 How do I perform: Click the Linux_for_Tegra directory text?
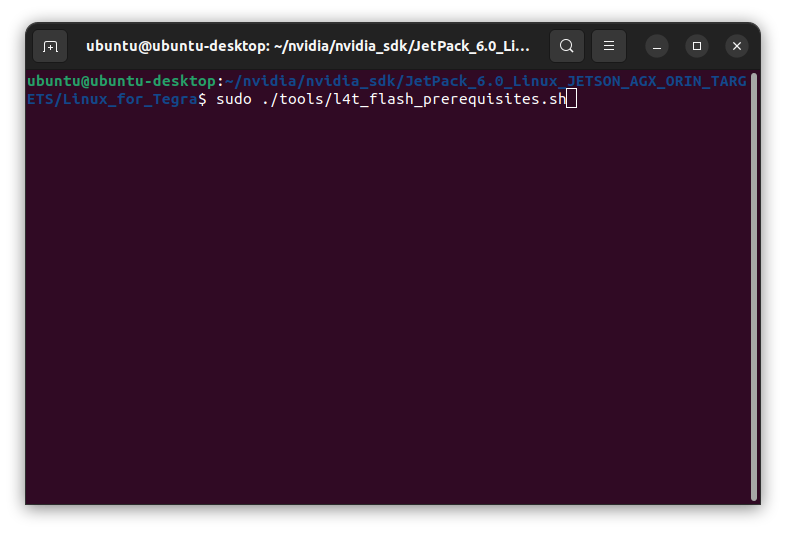[x=130, y=99]
